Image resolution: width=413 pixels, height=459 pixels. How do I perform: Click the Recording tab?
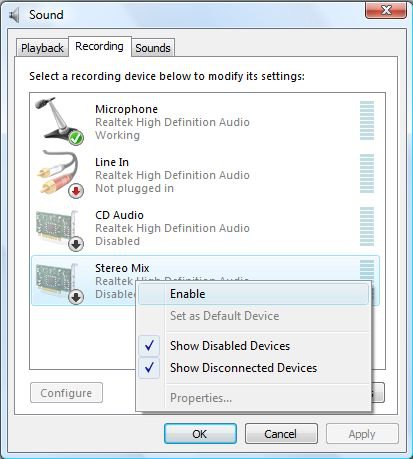pos(99,46)
